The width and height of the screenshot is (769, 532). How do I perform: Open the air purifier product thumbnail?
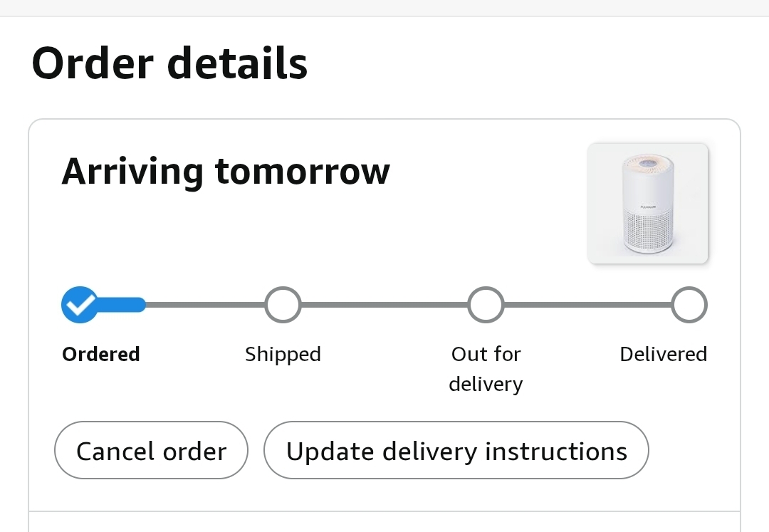648,204
